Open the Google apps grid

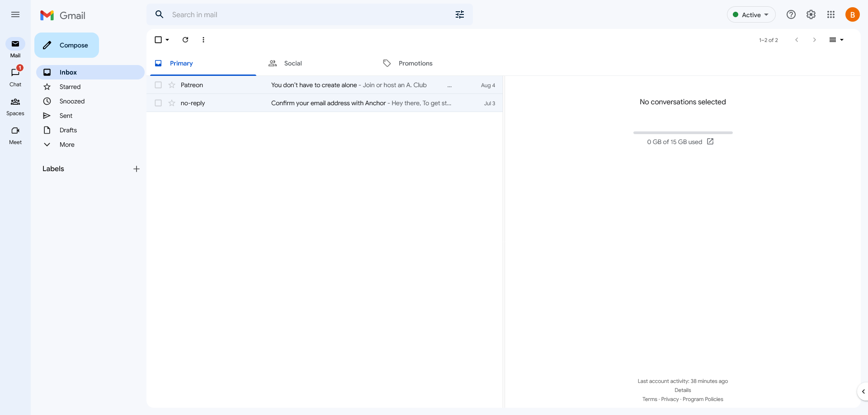[x=831, y=14]
